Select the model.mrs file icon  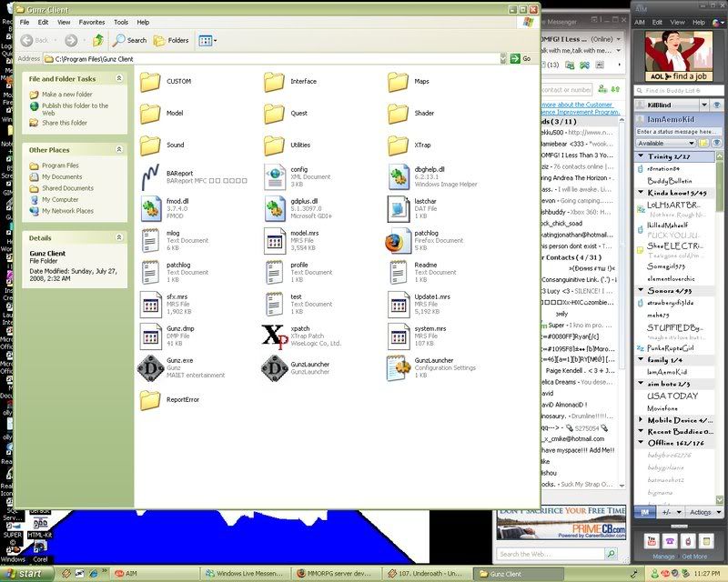(x=275, y=241)
